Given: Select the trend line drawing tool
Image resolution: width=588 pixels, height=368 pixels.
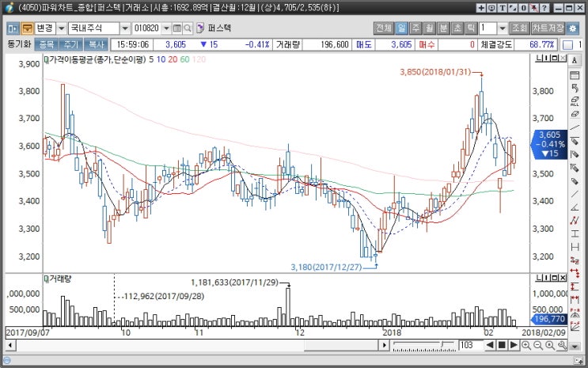Looking at the screenshot, I should click(575, 127).
